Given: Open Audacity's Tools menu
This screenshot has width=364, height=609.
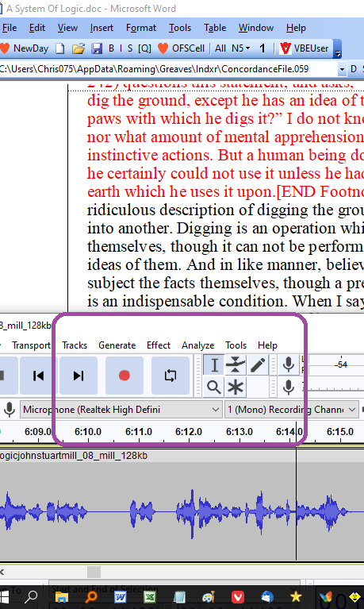Looking at the screenshot, I should click(x=236, y=345).
